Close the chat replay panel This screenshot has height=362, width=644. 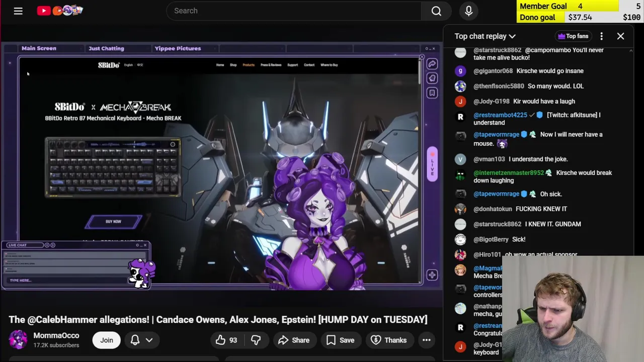point(620,36)
